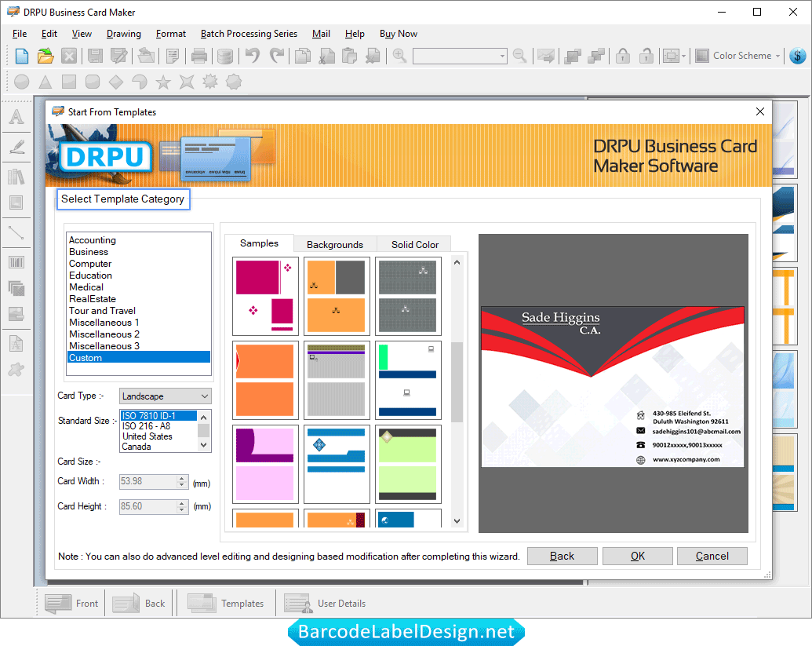Click the OK button
The width and height of the screenshot is (812, 646).
[x=638, y=556]
